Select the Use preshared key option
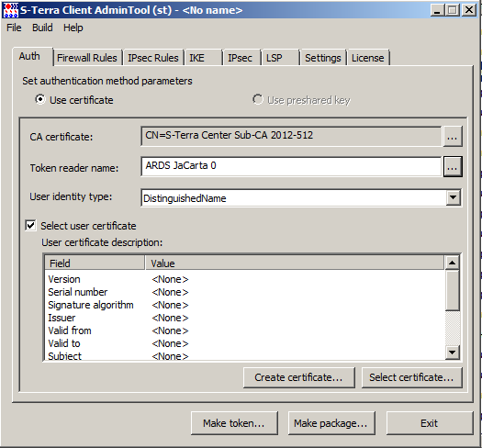The image size is (482, 448). 258,99
